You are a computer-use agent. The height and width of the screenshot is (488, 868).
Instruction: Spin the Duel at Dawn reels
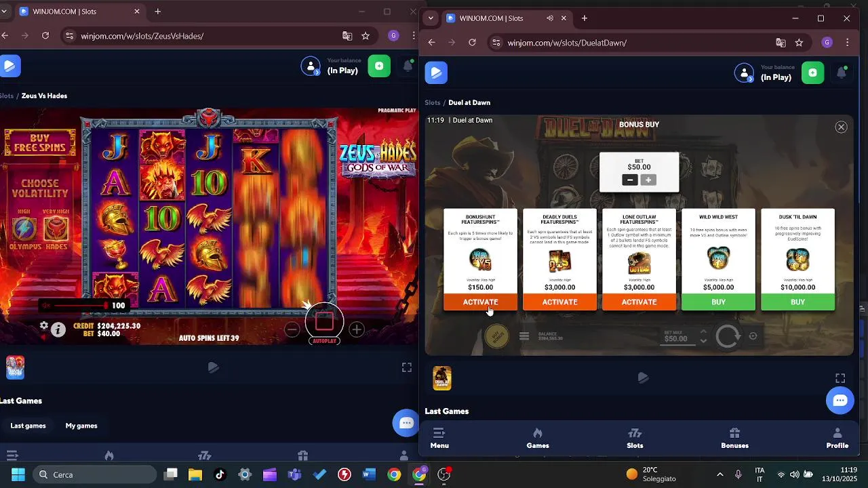click(x=728, y=336)
